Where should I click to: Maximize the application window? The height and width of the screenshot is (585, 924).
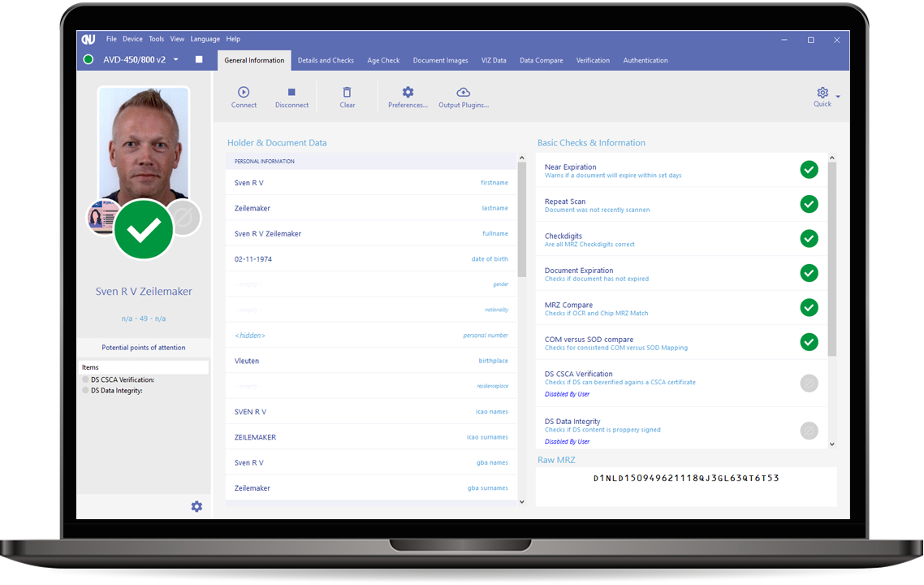[811, 40]
